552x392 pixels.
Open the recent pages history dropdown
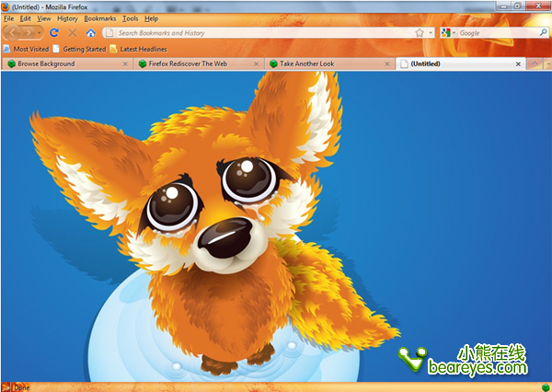(x=39, y=33)
